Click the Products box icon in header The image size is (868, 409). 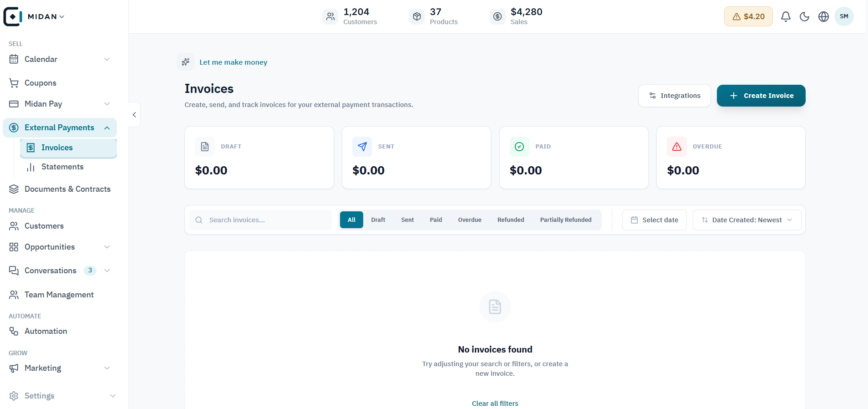point(417,16)
